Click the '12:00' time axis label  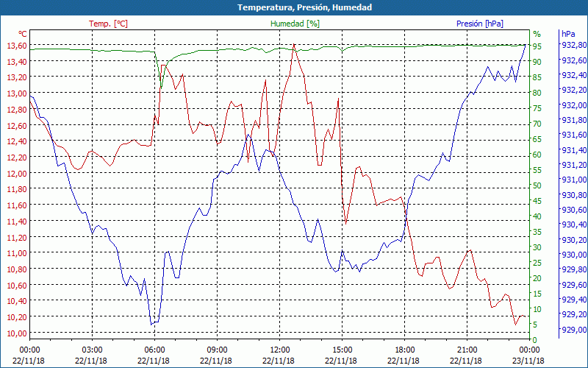(x=280, y=350)
